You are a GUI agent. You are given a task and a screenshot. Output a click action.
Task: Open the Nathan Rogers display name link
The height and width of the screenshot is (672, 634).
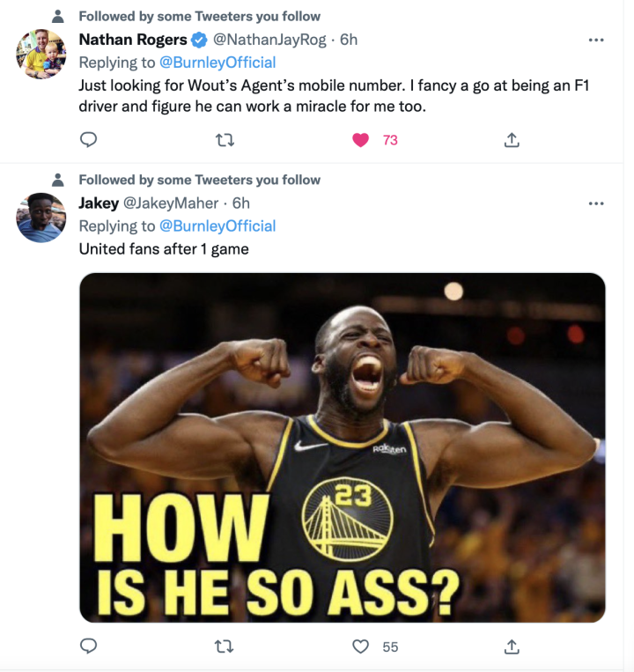point(133,40)
